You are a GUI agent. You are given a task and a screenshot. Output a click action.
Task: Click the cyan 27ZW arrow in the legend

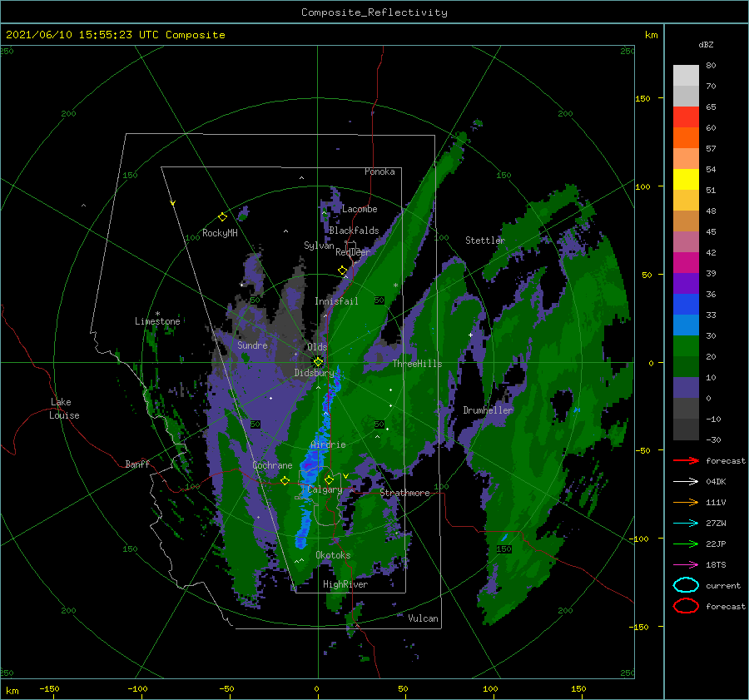[686, 523]
